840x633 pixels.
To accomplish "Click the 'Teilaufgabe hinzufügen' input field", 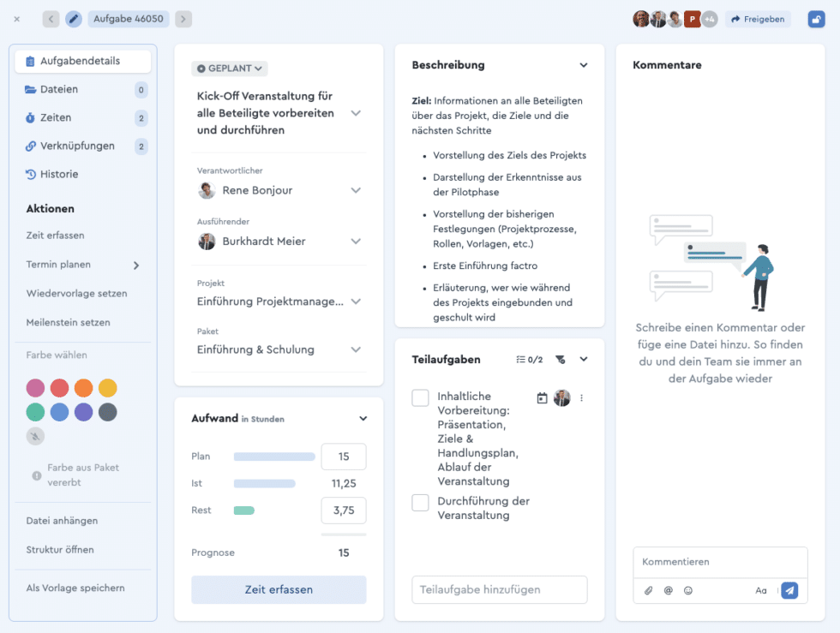I will tap(499, 589).
